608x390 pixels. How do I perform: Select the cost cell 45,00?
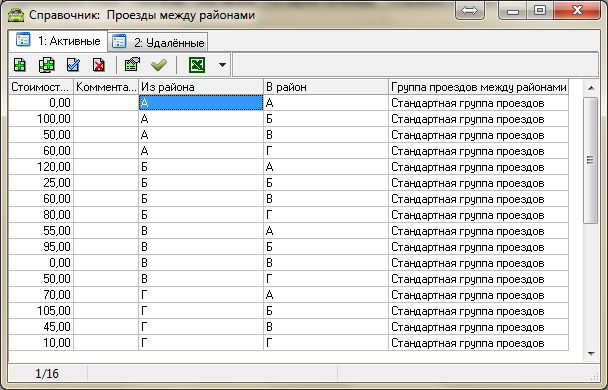click(41, 326)
